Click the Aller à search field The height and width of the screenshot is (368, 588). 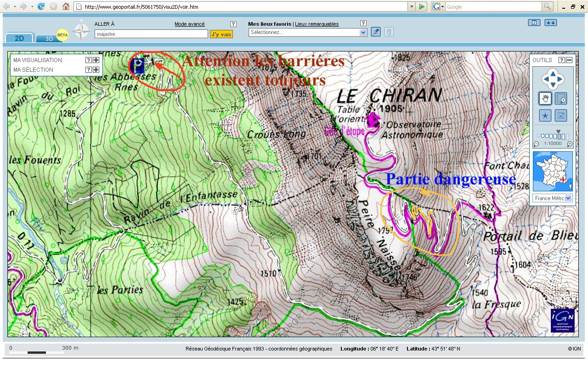(x=151, y=34)
